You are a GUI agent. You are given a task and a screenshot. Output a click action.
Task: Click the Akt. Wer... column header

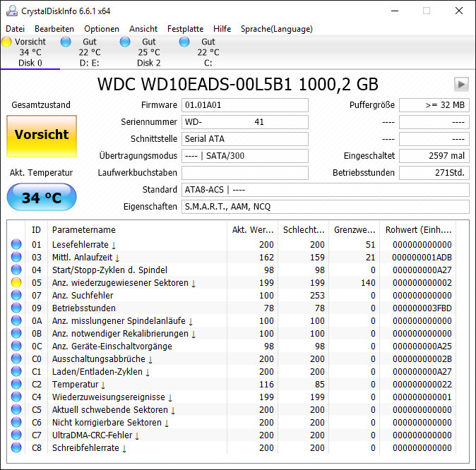click(252, 229)
